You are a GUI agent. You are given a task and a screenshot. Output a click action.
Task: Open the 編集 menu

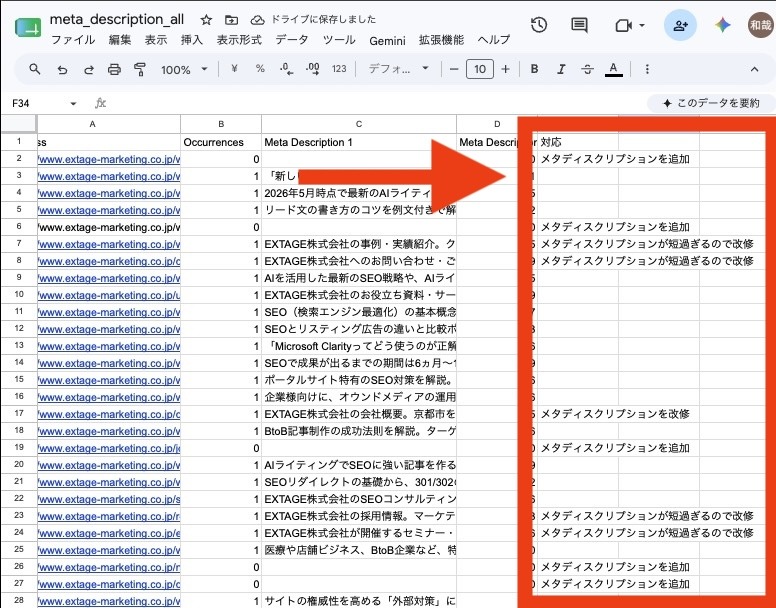[x=120, y=40]
